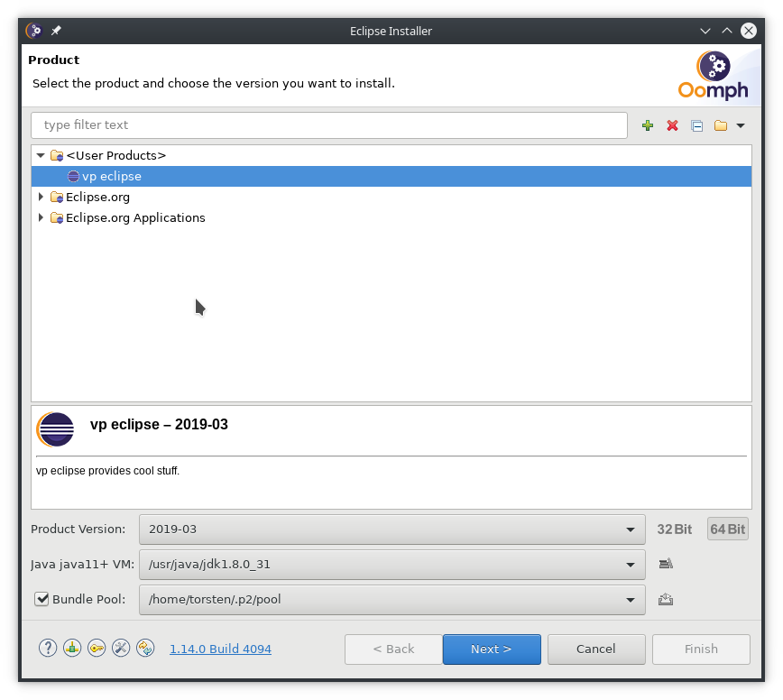Viewport: 783px width, 700px height.
Task: Collapse all tree nodes
Action: 695,125
